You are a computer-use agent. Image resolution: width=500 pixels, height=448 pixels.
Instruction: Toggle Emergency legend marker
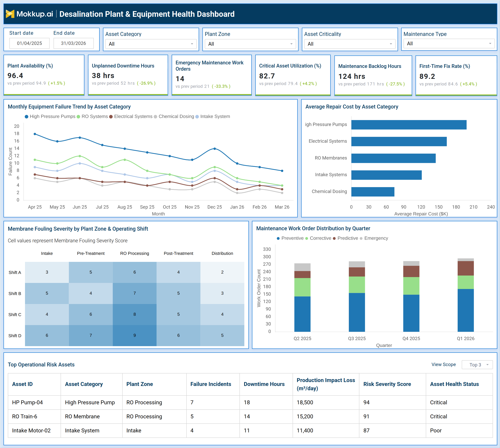pos(361,238)
